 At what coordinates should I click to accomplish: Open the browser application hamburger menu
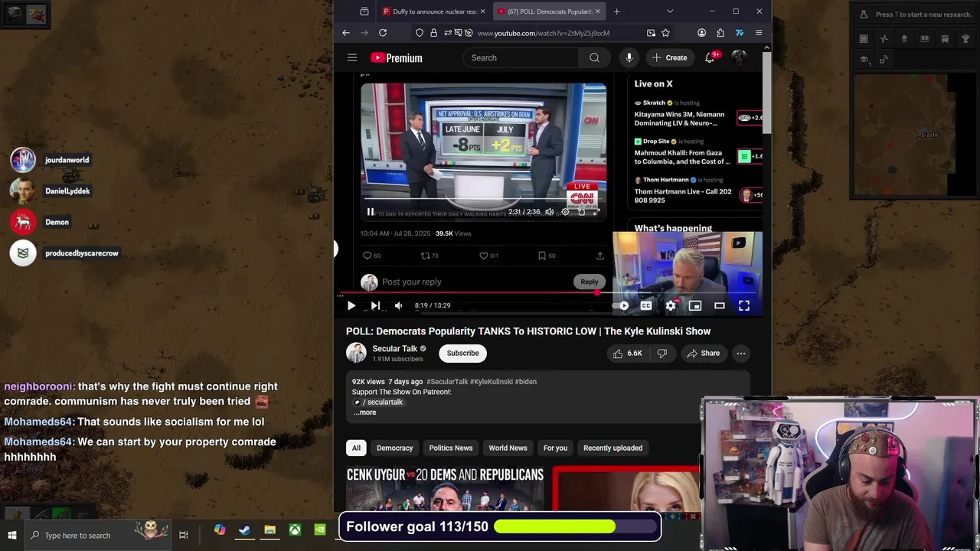point(759,33)
